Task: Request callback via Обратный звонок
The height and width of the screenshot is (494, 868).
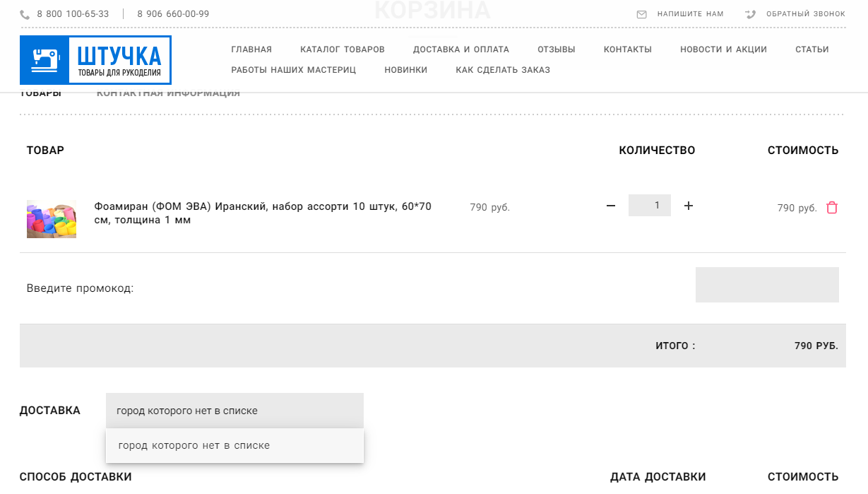Action: (x=805, y=14)
